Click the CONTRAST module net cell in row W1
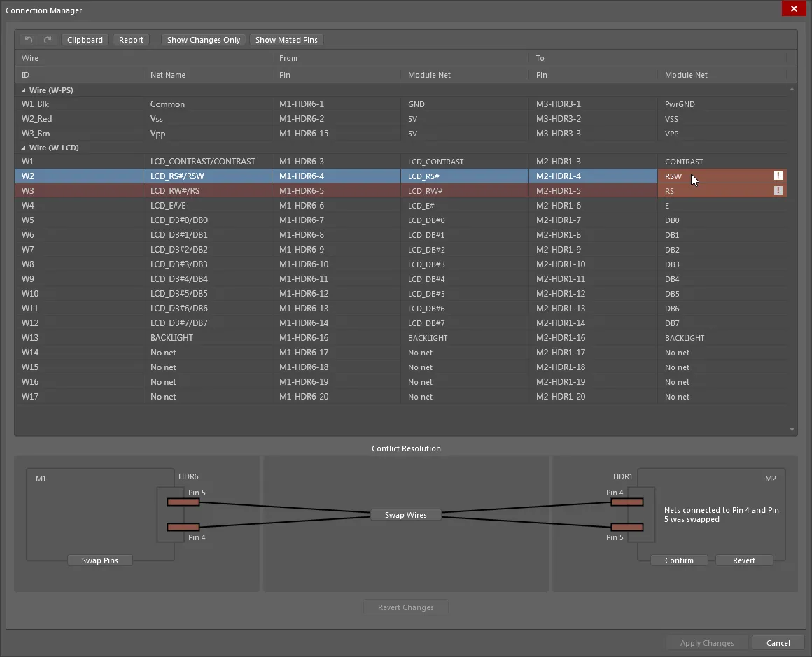The width and height of the screenshot is (812, 657). (x=722, y=162)
